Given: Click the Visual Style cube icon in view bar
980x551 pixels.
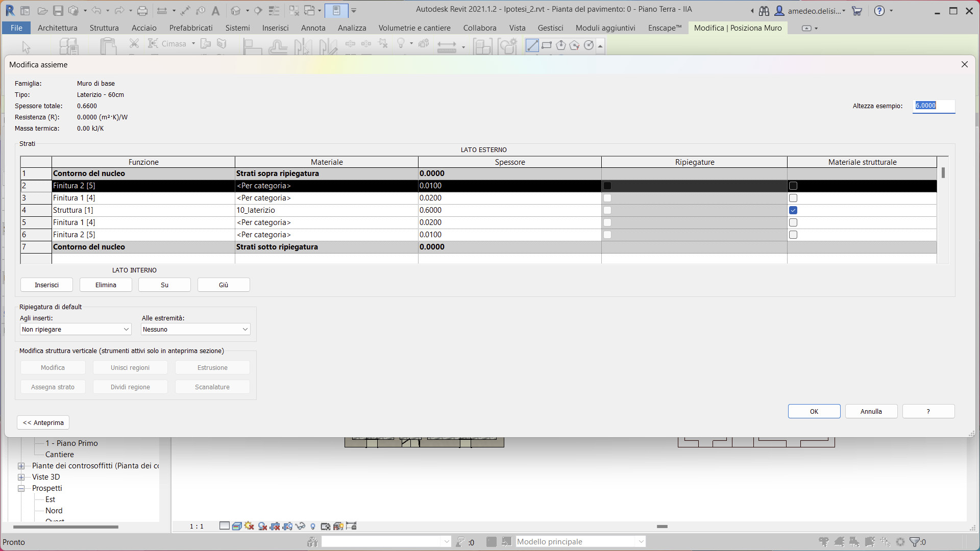Looking at the screenshot, I should (x=236, y=526).
